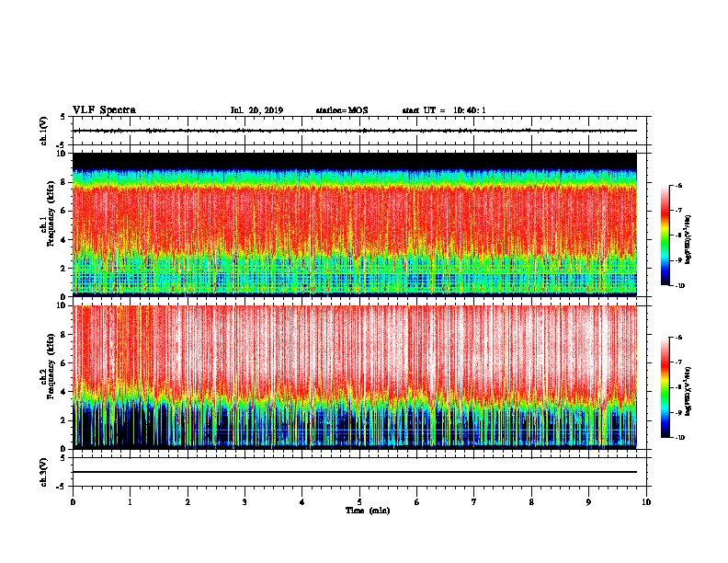Click time-axis tick label "3" minutes
The image size is (728, 563).
coord(245,501)
